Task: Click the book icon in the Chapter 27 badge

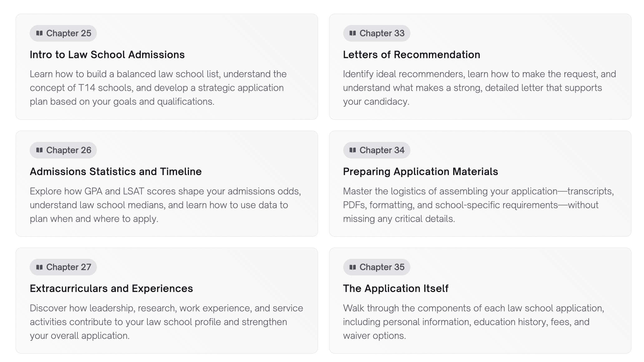Action: coord(40,267)
